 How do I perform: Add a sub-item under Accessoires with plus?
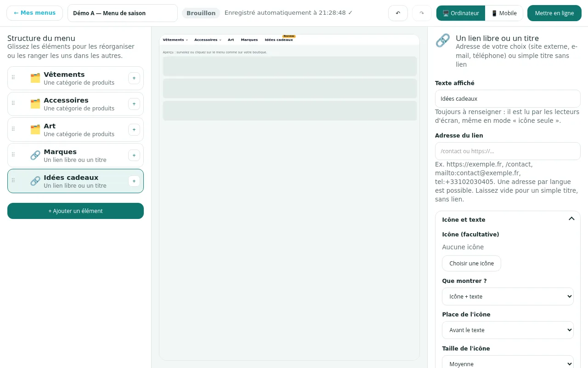134,104
